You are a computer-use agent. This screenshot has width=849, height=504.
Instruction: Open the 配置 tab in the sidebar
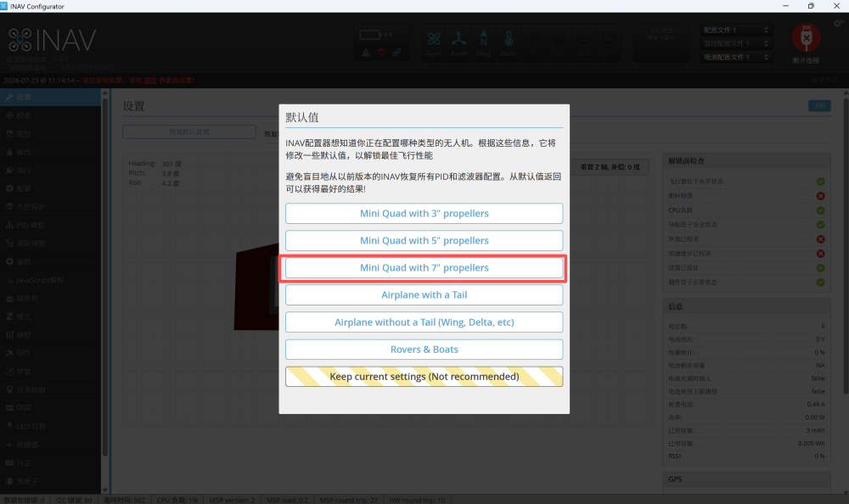[50, 188]
